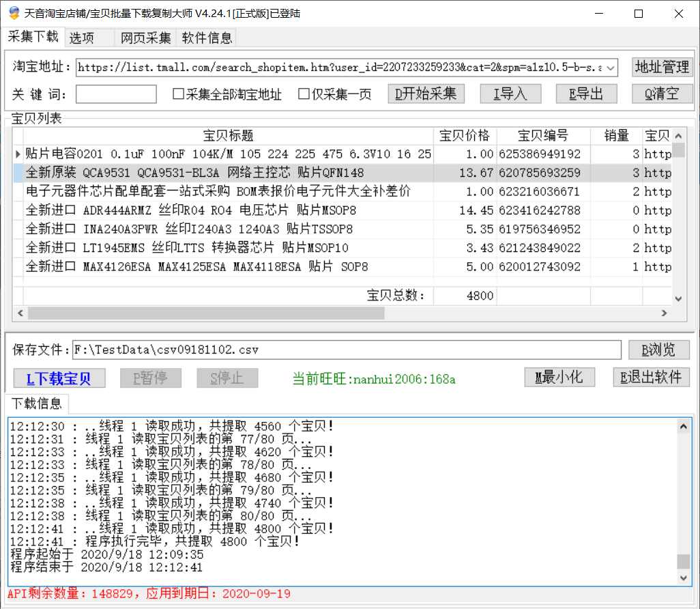Click the L下载宝贝 button
The height and width of the screenshot is (609, 700).
click(x=59, y=378)
